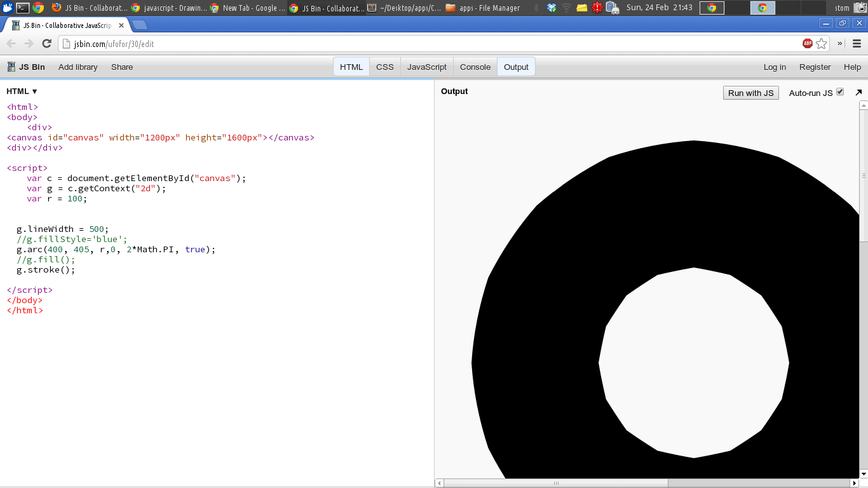Click the JS Bin logo icon
The width and height of the screenshot is (868, 488).
(x=10, y=66)
